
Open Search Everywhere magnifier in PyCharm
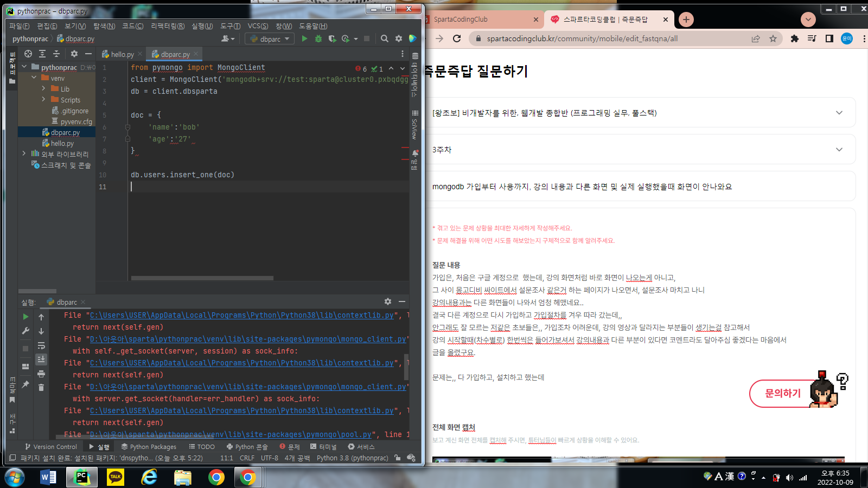point(385,39)
